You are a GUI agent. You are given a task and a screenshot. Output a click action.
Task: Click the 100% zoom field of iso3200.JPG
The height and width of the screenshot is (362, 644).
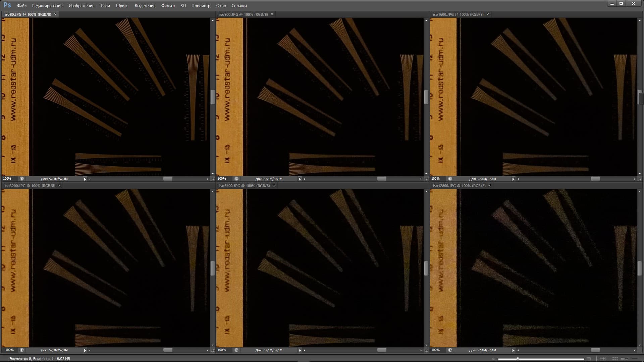tap(9, 350)
